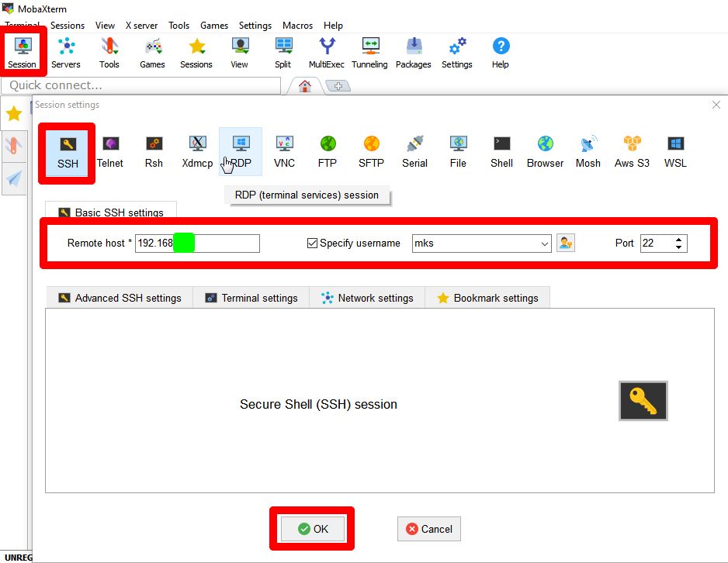Viewport: 728px width, 563px height.
Task: Open the paper plane sidebar tab
Action: coord(14,178)
